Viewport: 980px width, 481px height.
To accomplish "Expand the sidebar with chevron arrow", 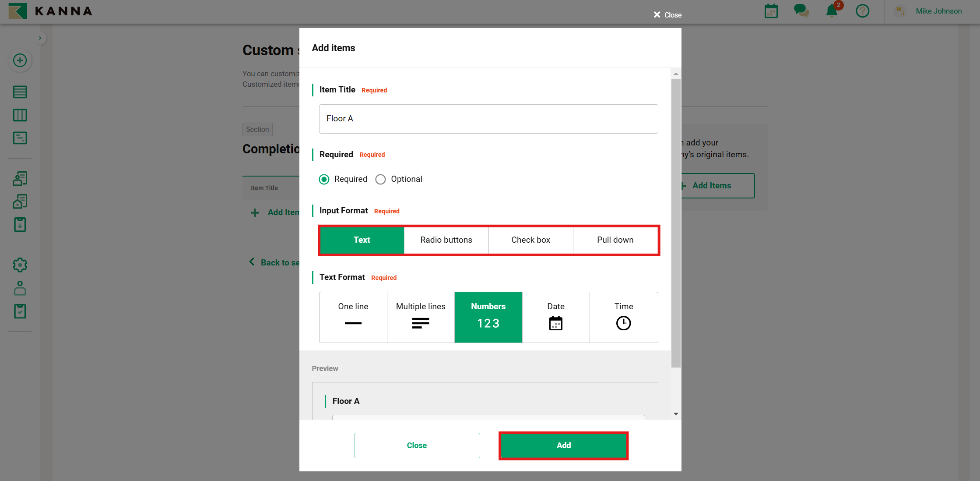I will pos(40,38).
